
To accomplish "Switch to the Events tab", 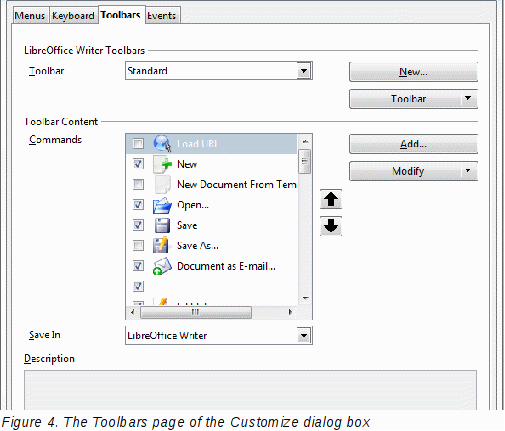I will (x=162, y=16).
